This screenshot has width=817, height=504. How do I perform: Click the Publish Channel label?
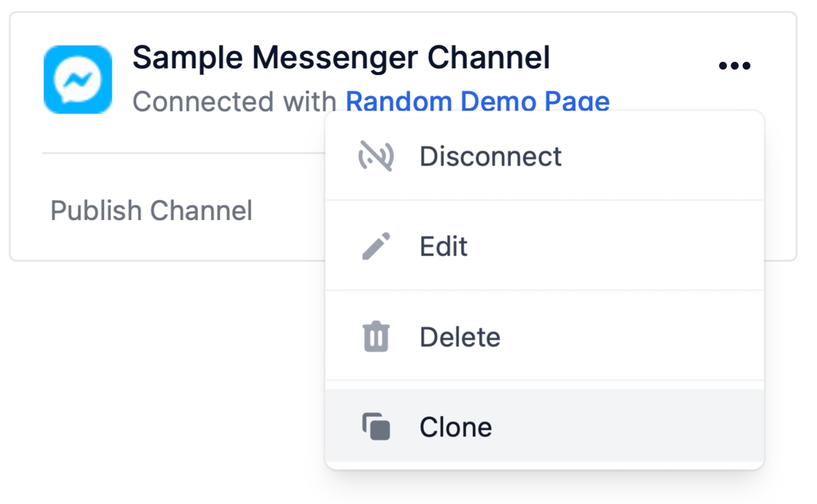(x=151, y=211)
